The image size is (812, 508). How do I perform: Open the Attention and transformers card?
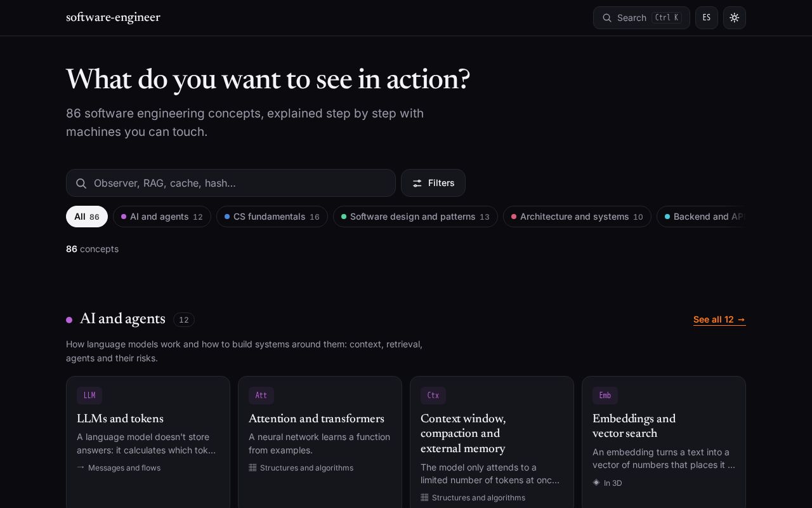click(320, 442)
